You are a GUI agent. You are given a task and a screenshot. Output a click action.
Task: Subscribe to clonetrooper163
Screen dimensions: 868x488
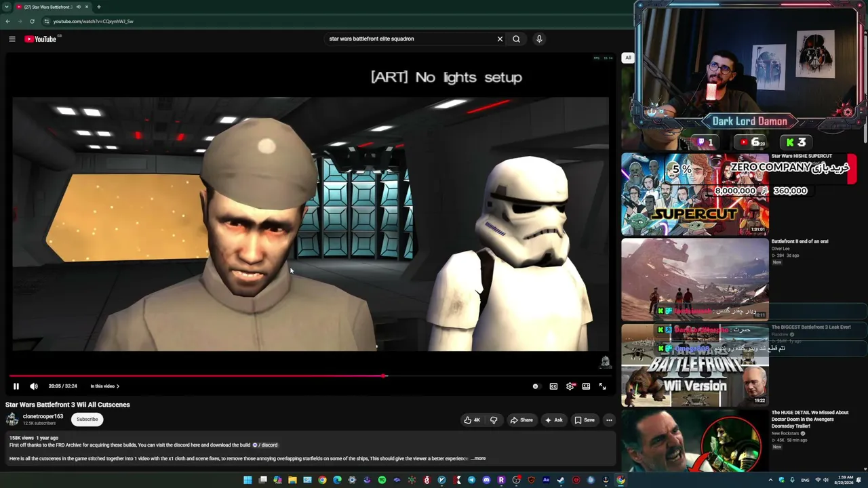click(x=87, y=420)
